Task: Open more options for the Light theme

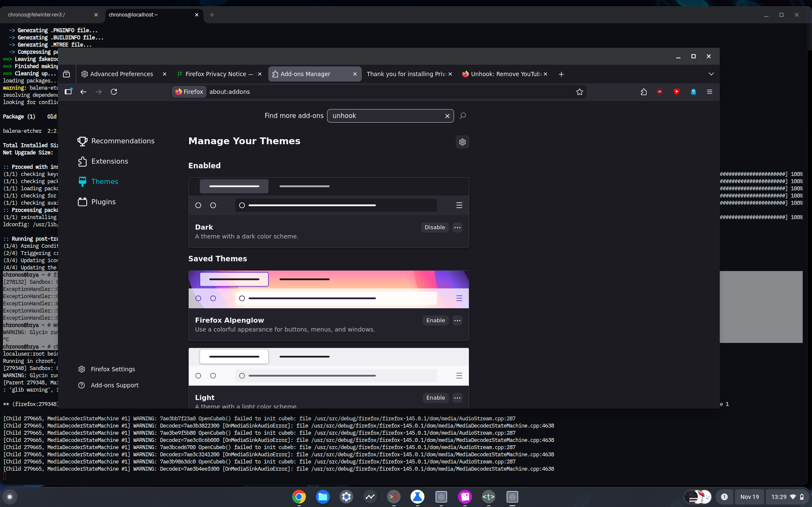Action: pos(457,398)
